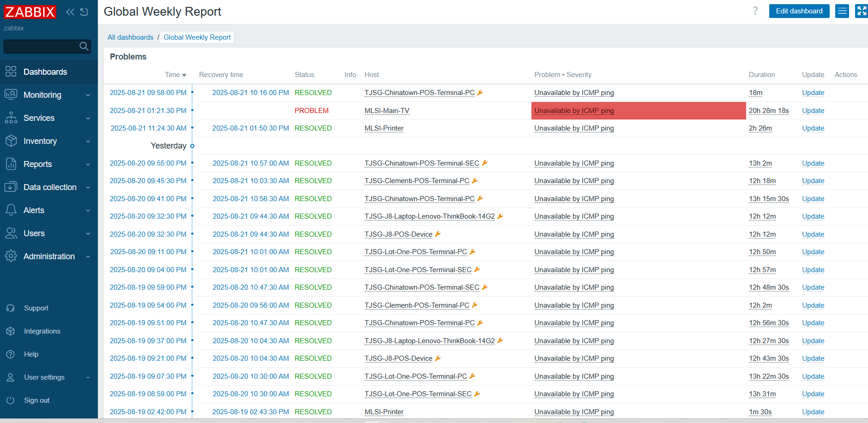The height and width of the screenshot is (423, 868).
Task: Open dashboard actions hamburger menu
Action: tap(842, 11)
